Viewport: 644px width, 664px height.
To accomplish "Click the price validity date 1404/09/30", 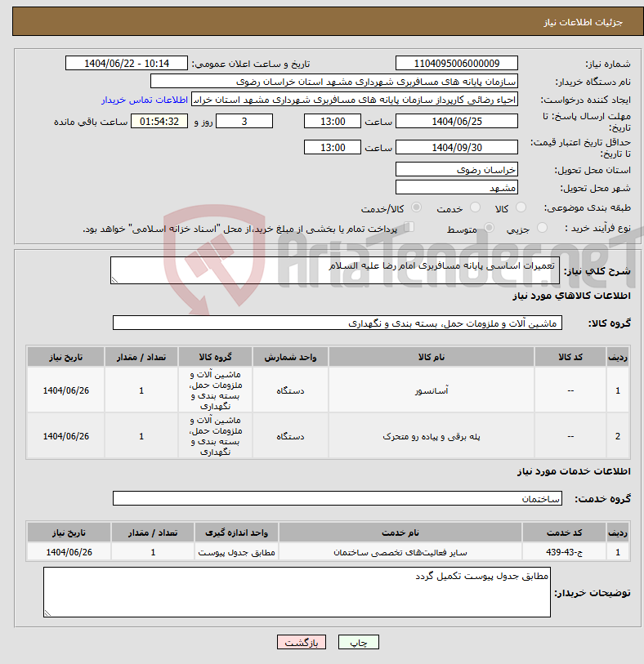I will click(456, 147).
